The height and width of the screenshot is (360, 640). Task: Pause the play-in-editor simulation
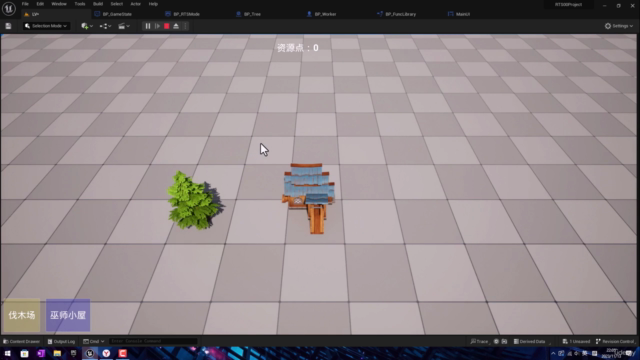tap(148, 26)
